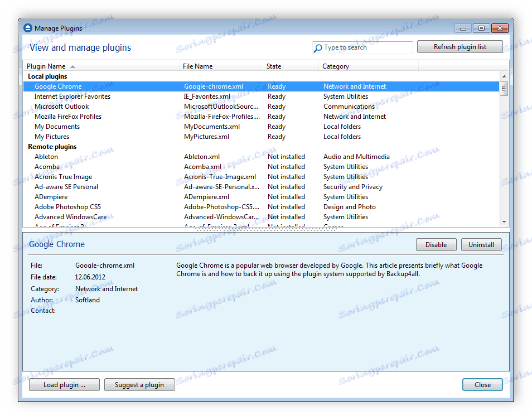This screenshot has height=420, width=532.
Task: Click the plugin list scroll down arrow
Action: tap(504, 221)
